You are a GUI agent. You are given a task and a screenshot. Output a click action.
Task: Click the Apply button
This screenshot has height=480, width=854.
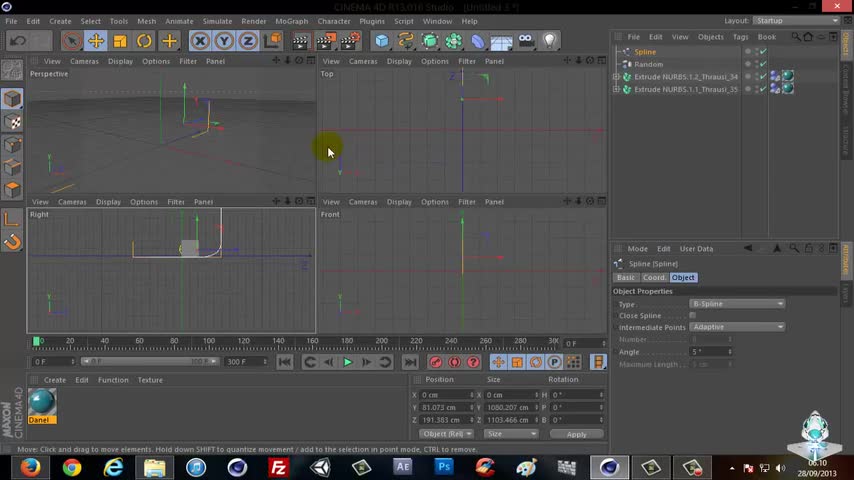(x=576, y=434)
